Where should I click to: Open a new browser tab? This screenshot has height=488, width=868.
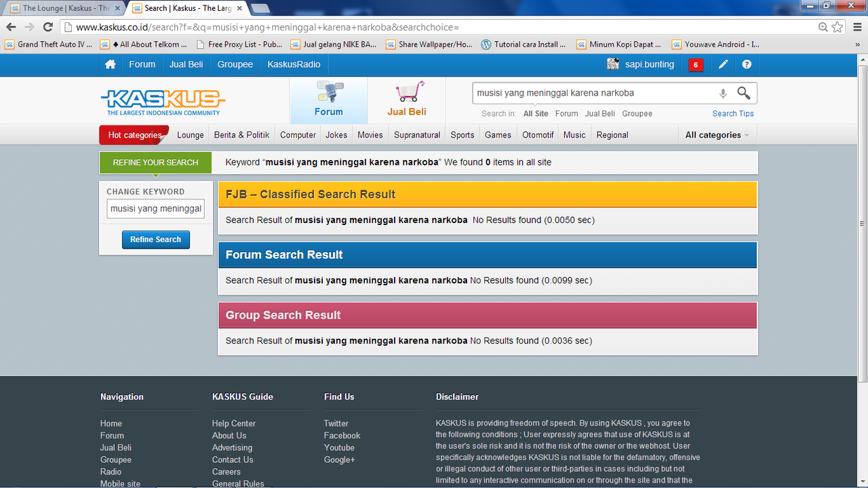tap(260, 8)
